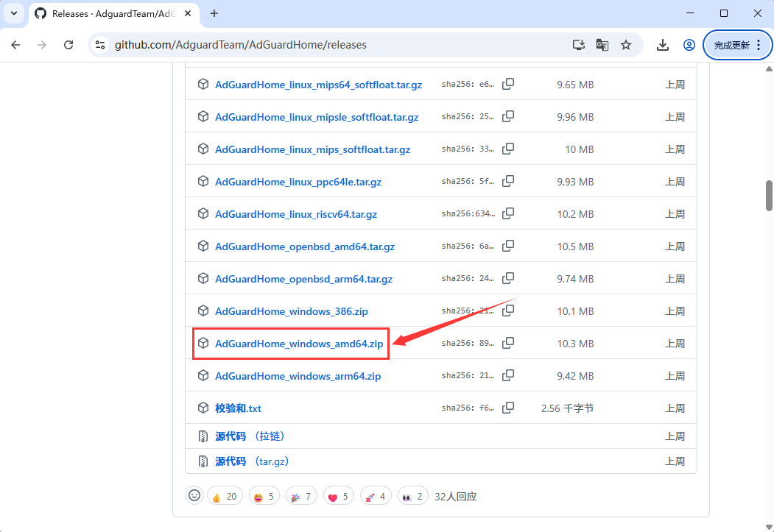
Task: Click the 10.3 MB size text
Action: [x=575, y=344]
